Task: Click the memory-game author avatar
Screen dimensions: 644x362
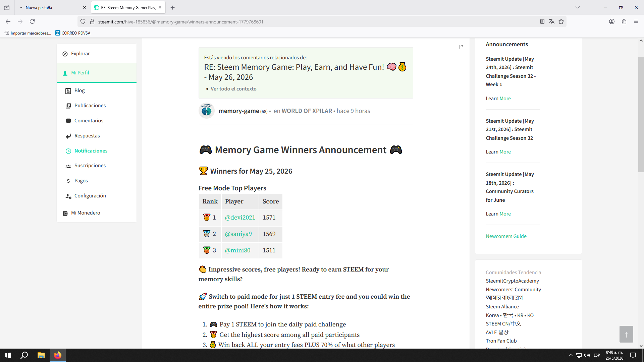Action: pyautogui.click(x=207, y=111)
